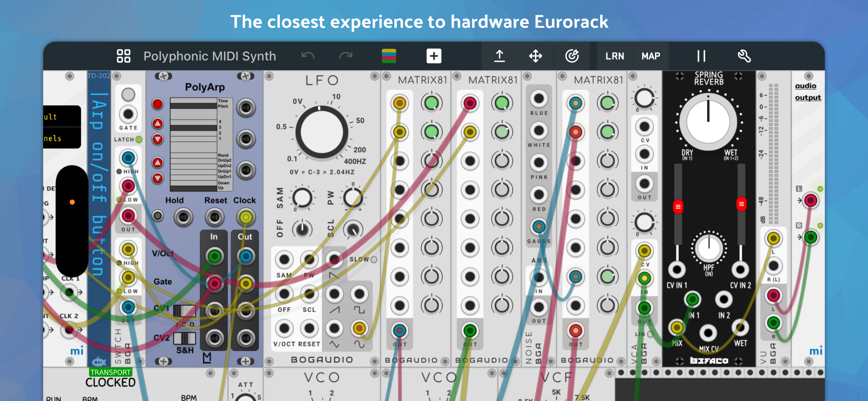Open wrench settings icon
868x401 pixels.
744,56
